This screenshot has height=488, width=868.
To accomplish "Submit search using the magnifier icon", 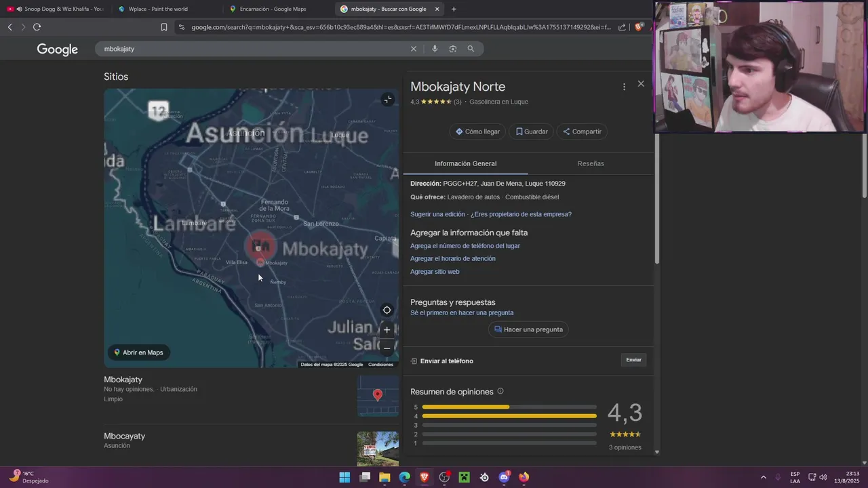I will [x=471, y=49].
